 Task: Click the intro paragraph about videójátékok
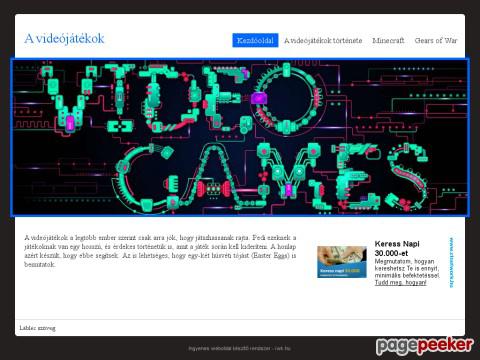click(x=160, y=251)
